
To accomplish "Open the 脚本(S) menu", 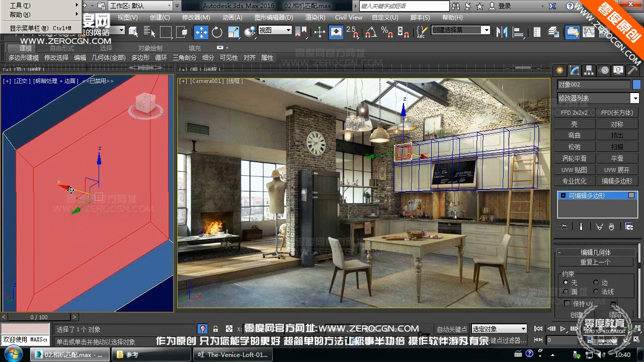I will tap(420, 17).
